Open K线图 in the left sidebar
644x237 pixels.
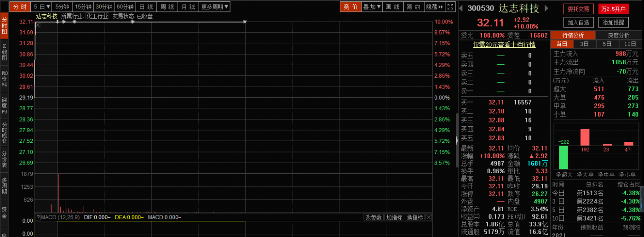pyautogui.click(x=4, y=52)
